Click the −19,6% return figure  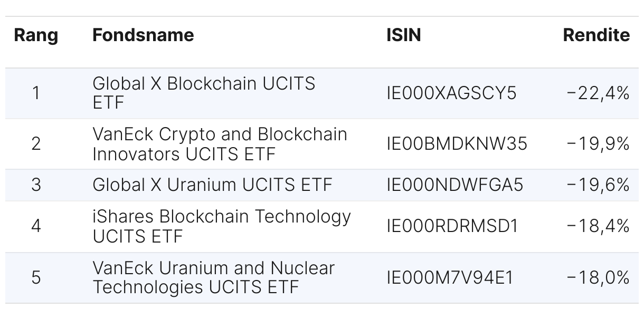pos(598,185)
